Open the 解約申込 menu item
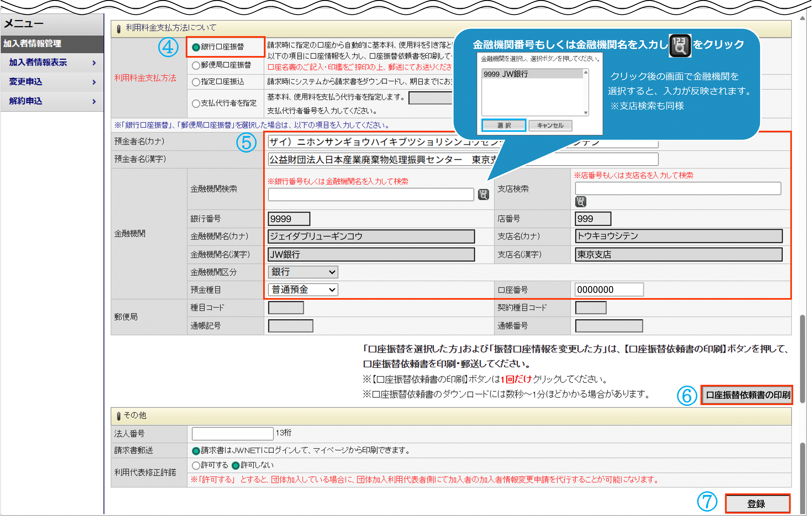Image resolution: width=812 pixels, height=517 pixels. 26,101
